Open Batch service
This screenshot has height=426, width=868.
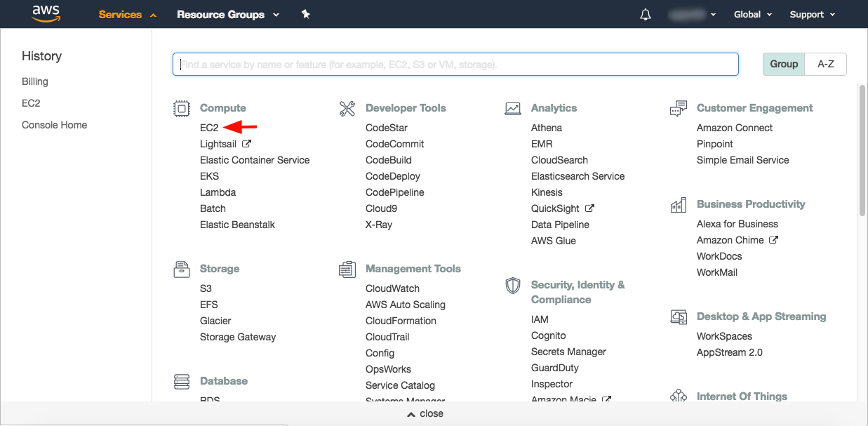(x=213, y=208)
